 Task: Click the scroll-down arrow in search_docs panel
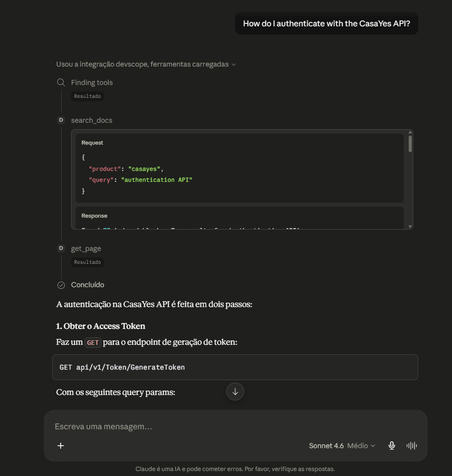[410, 227]
